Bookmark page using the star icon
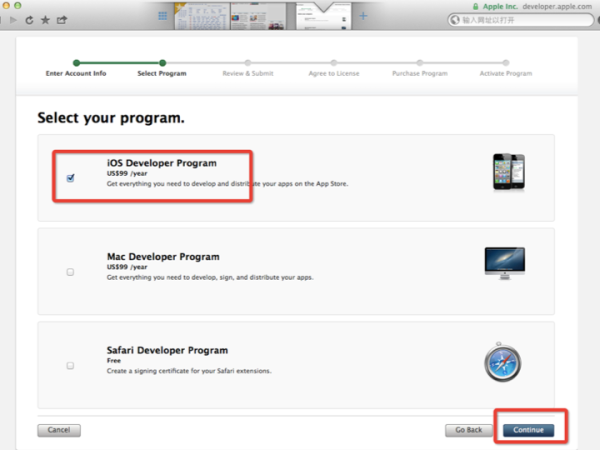This screenshot has width=600, height=450. point(45,20)
